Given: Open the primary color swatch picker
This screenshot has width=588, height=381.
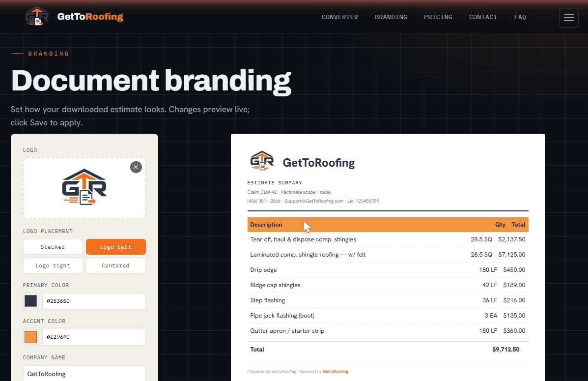Looking at the screenshot, I should click(31, 301).
